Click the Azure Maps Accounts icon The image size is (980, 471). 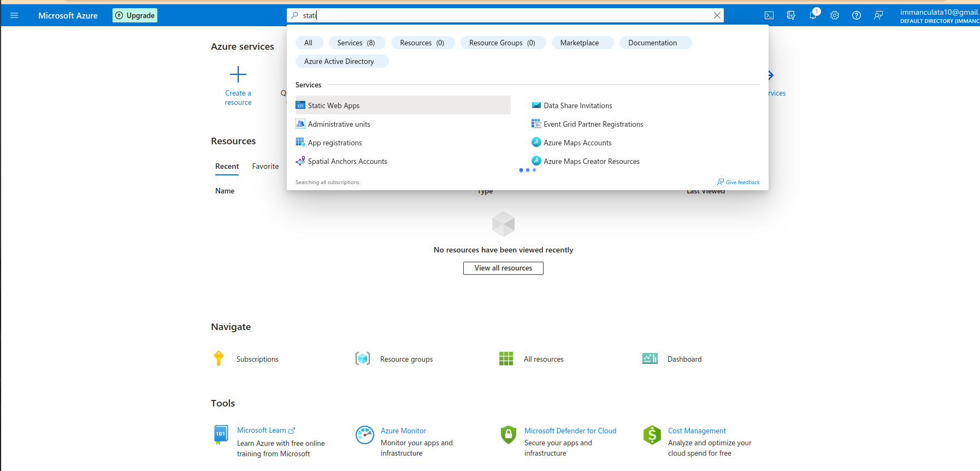pos(536,142)
